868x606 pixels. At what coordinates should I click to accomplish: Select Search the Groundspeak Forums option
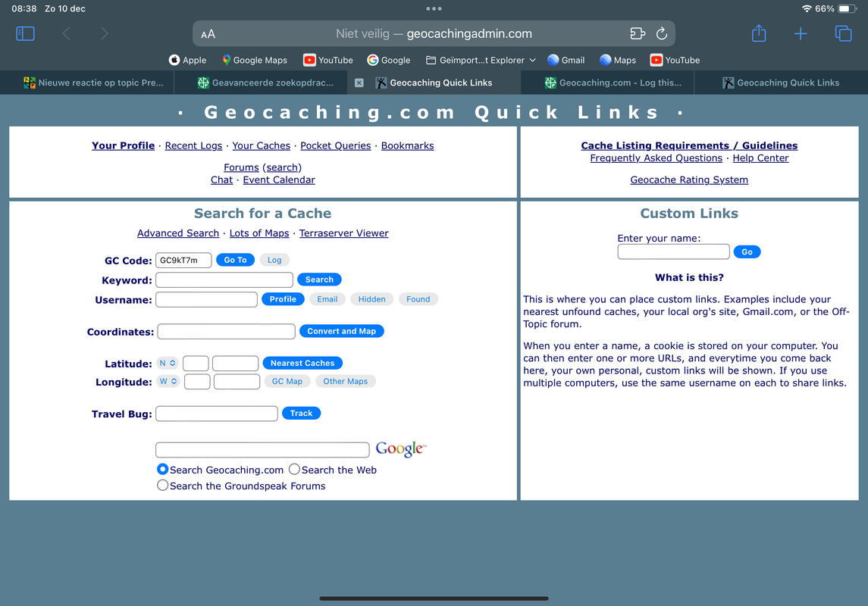[162, 486]
